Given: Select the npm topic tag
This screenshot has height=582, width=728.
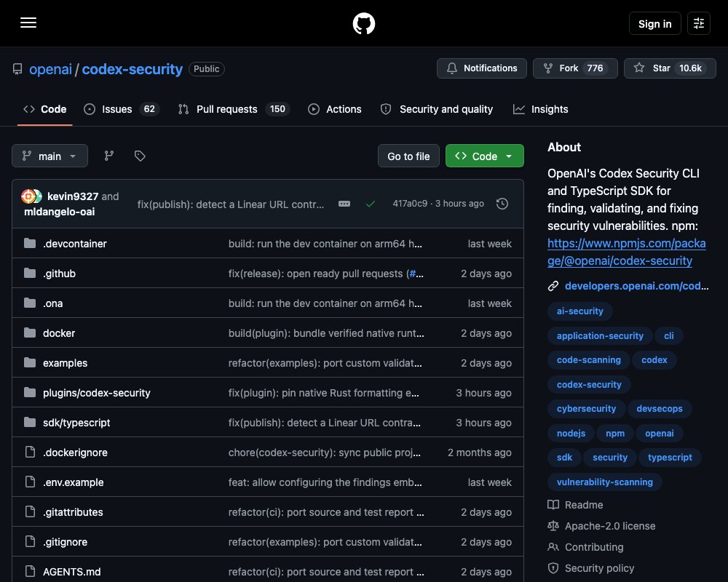Looking at the screenshot, I should (x=615, y=433).
